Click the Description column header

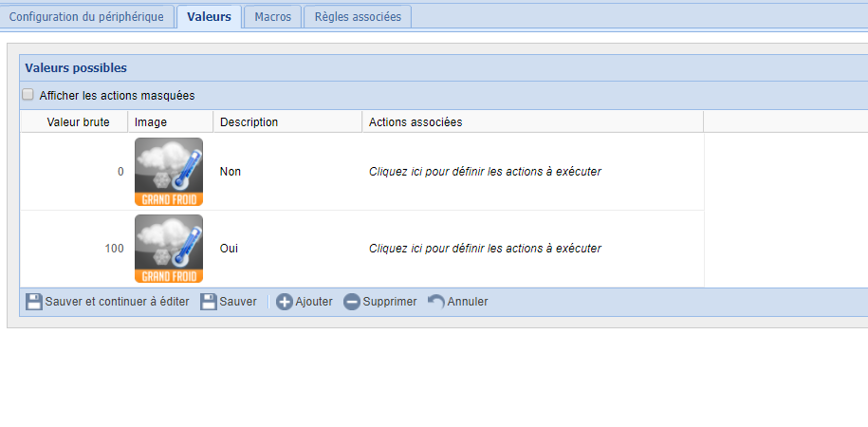249,122
